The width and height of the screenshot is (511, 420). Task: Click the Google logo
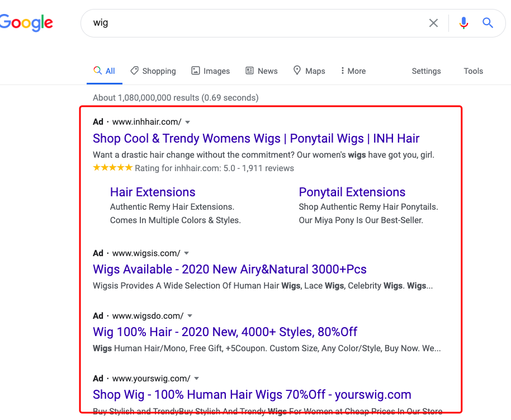(x=26, y=23)
